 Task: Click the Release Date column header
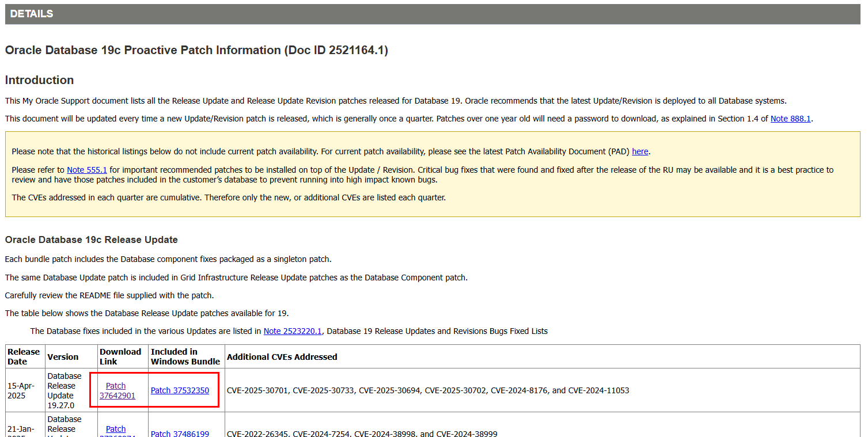25,356
